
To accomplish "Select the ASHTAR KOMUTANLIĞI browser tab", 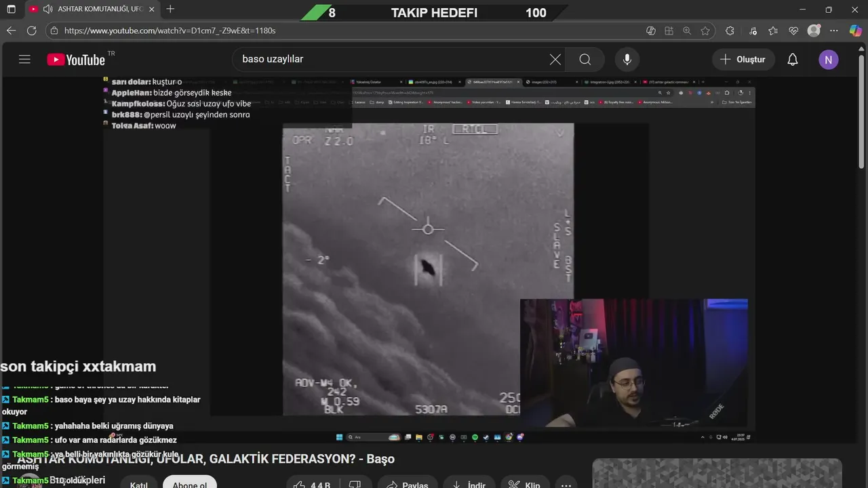I will point(92,9).
